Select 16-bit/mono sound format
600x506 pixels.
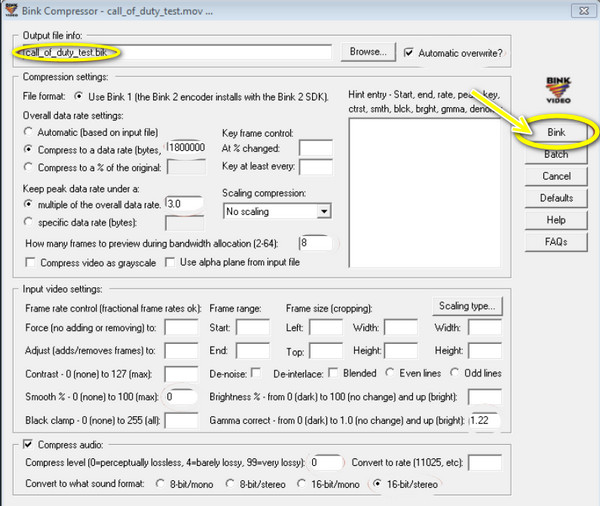pyautogui.click(x=301, y=484)
